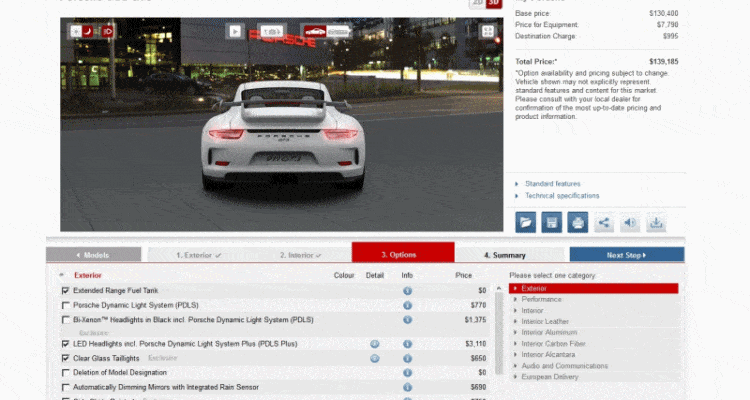Screen dimensions: 750x400
Task: Check Automatically Dimming Mirrors with Rain Sensor
Action: (x=66, y=387)
